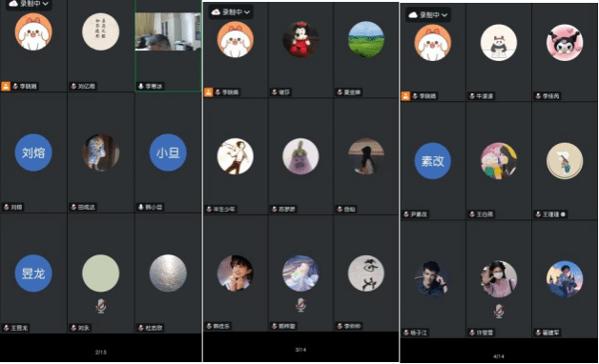Select the masked woman waving avatar

click(499, 279)
